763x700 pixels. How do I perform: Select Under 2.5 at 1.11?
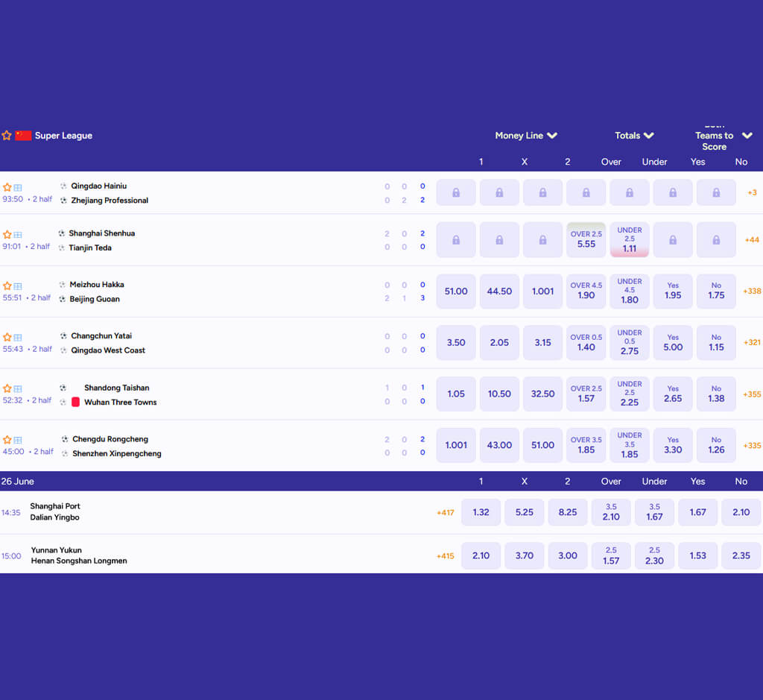630,239
